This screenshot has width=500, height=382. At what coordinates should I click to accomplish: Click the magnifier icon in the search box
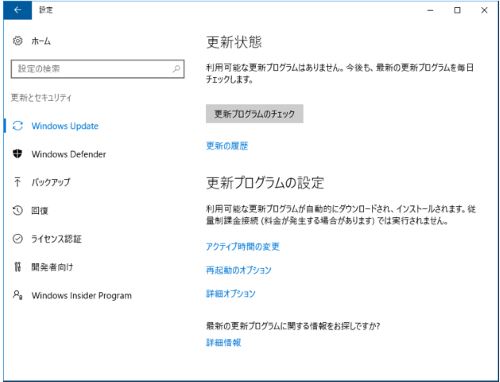pos(176,69)
